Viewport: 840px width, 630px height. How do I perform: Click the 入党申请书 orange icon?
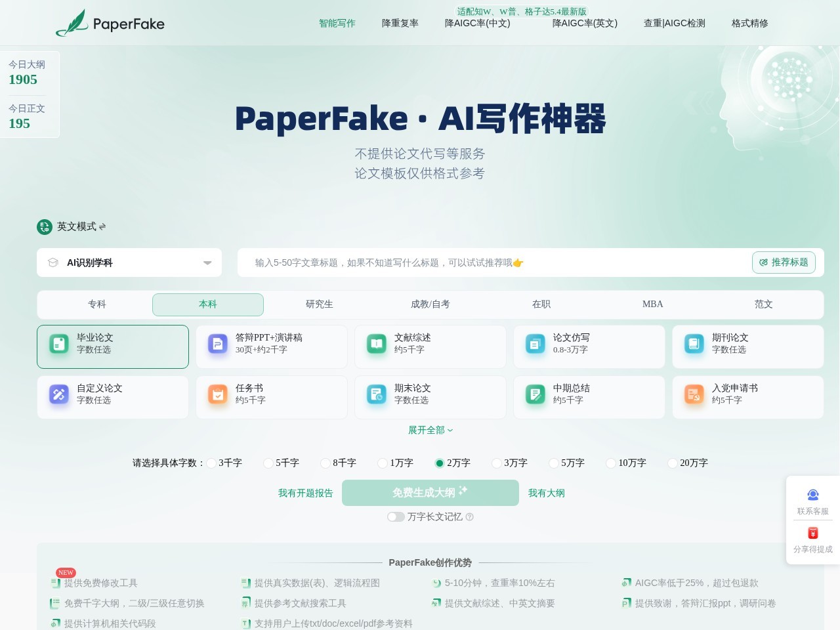pyautogui.click(x=694, y=394)
